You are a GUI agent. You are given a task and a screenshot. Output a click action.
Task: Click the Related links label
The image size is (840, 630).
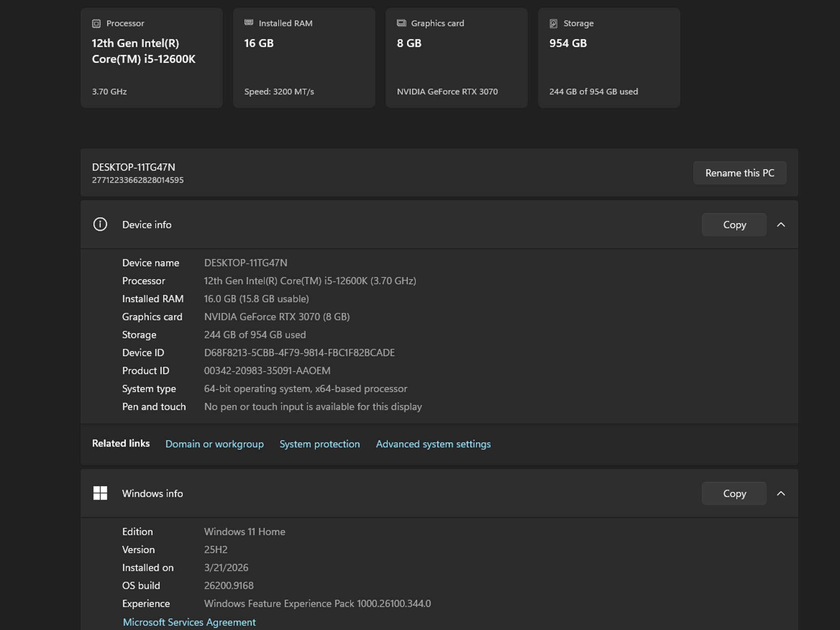121,443
